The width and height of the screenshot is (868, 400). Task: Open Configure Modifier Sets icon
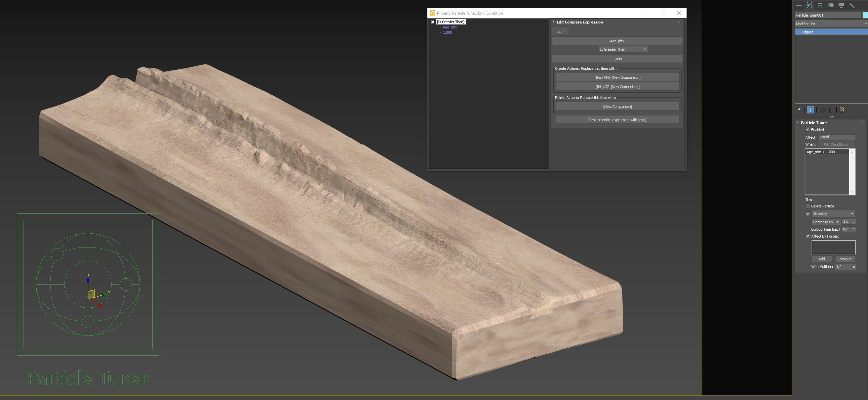pos(842,110)
